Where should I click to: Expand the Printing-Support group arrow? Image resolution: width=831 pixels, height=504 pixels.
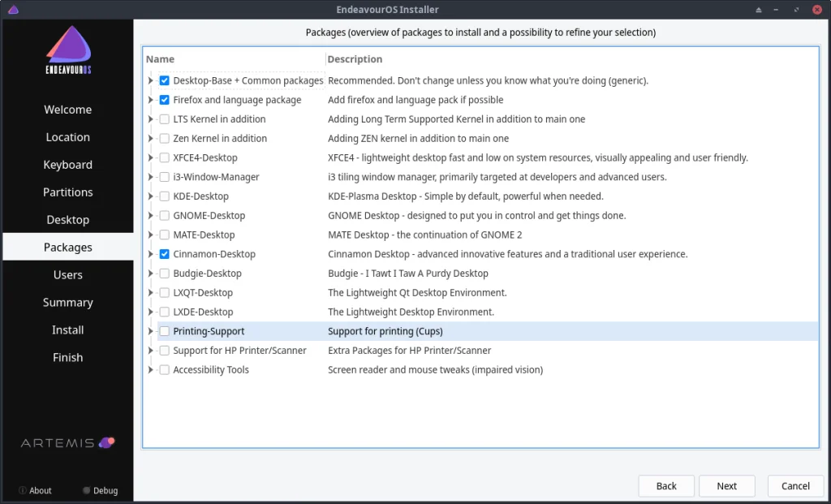(x=150, y=331)
